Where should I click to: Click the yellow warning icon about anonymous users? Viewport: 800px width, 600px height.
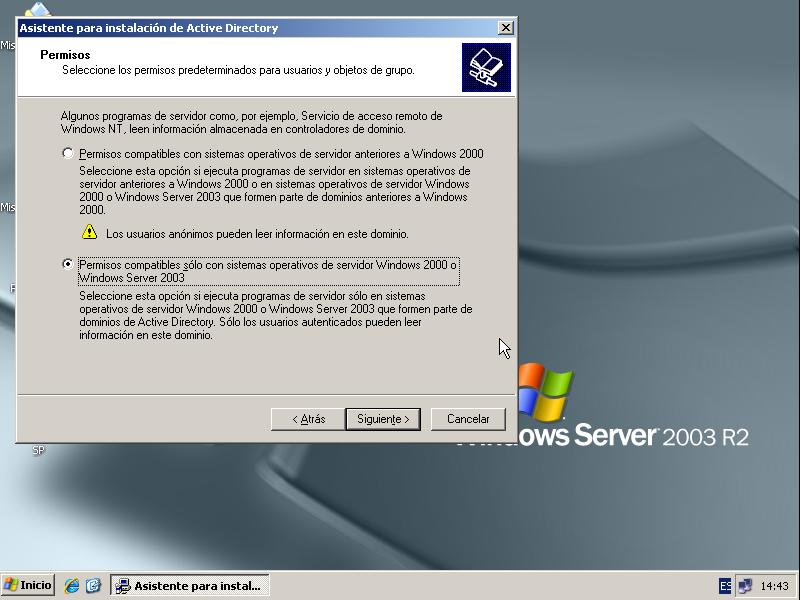tap(89, 232)
